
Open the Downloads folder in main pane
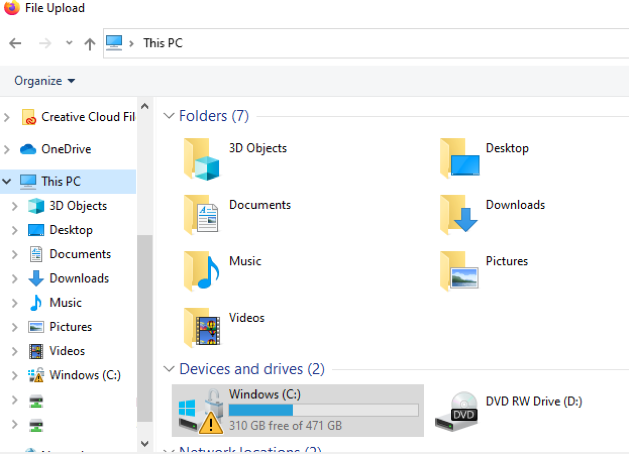pyautogui.click(x=459, y=213)
